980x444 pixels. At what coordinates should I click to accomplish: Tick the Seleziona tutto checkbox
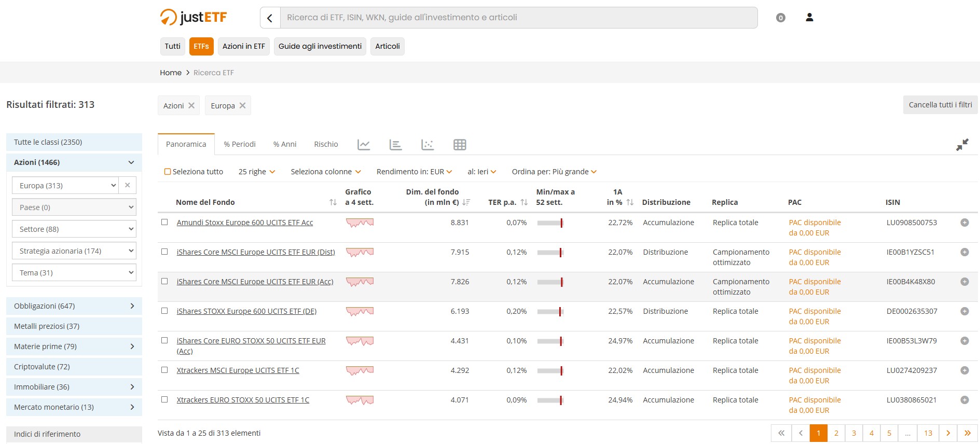pos(168,172)
